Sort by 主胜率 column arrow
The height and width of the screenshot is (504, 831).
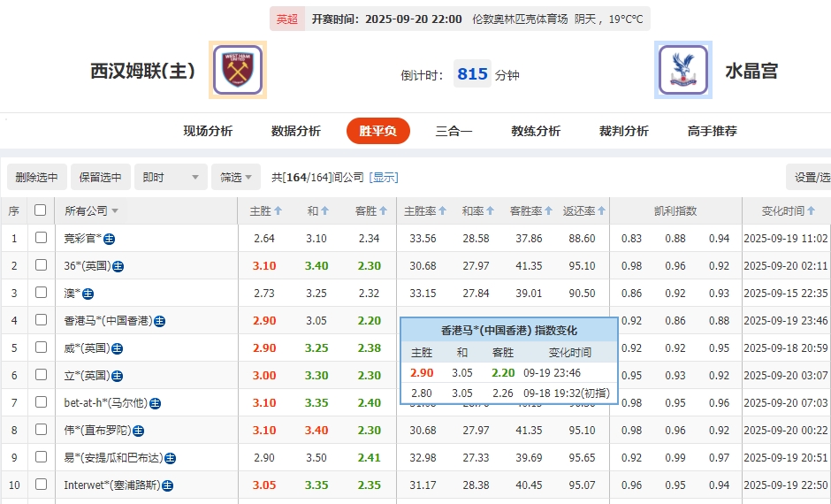point(443,211)
